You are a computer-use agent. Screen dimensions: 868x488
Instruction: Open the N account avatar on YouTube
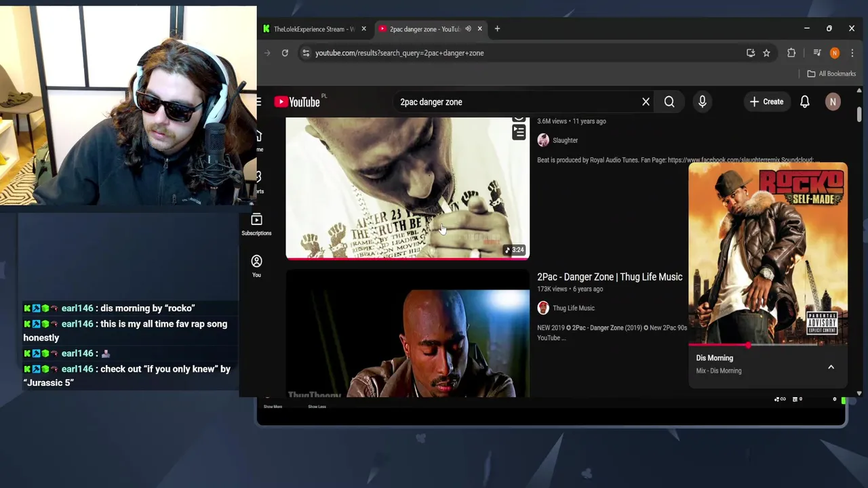833,102
